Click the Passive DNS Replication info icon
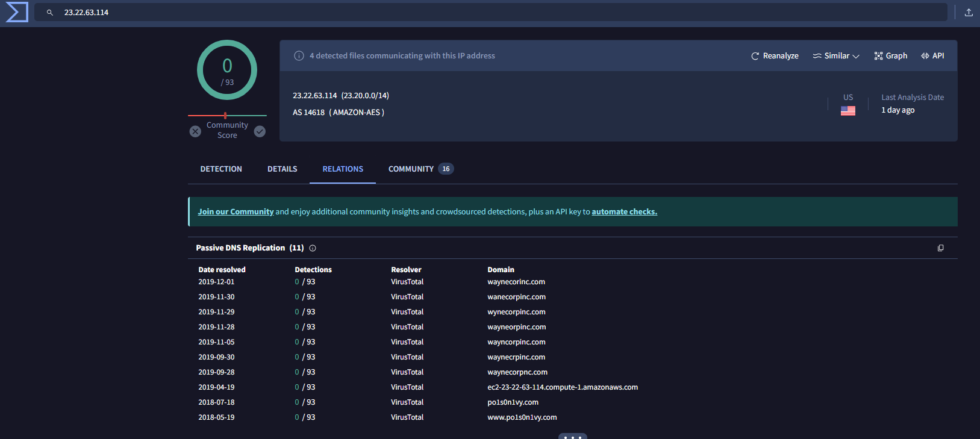The image size is (980, 439). pos(313,248)
